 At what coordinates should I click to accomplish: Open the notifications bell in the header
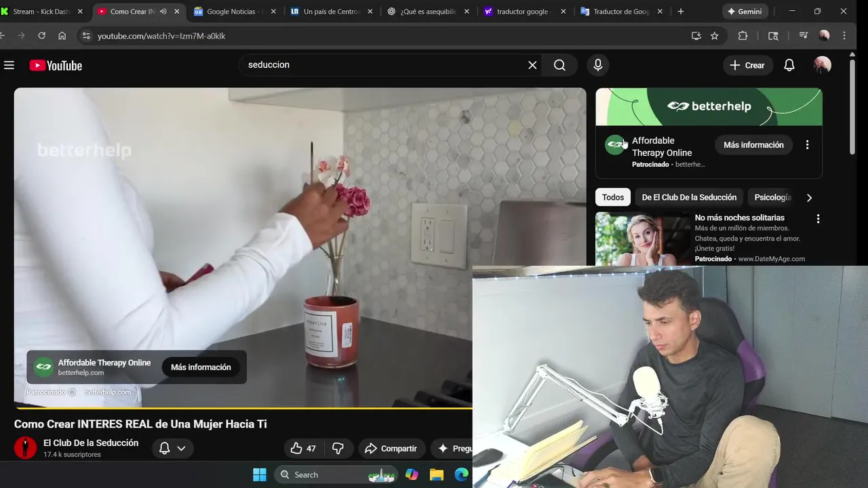(789, 65)
